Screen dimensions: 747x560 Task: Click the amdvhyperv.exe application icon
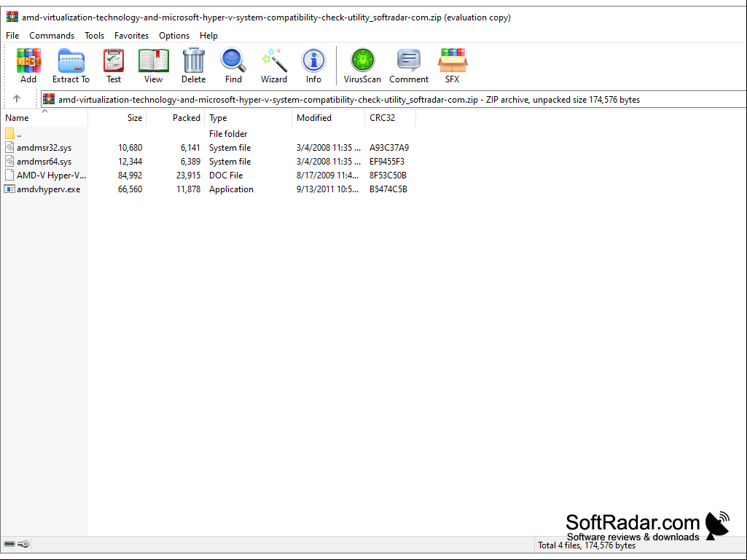[9, 189]
